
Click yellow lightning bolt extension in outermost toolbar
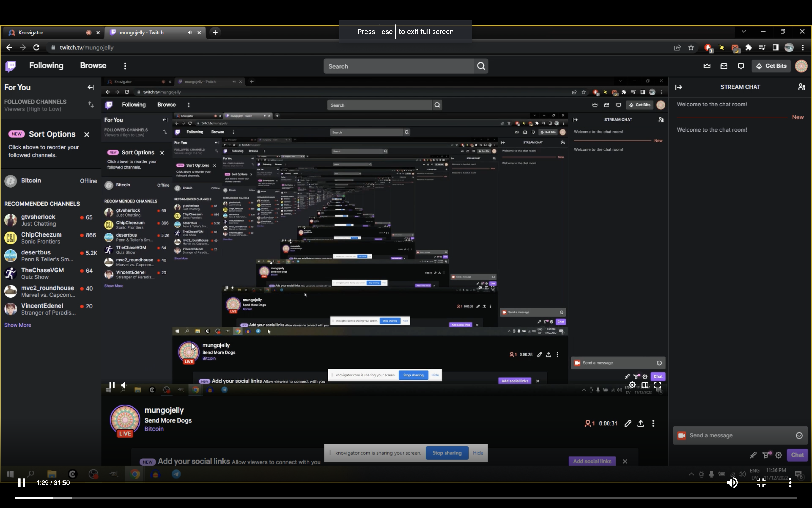721,47
